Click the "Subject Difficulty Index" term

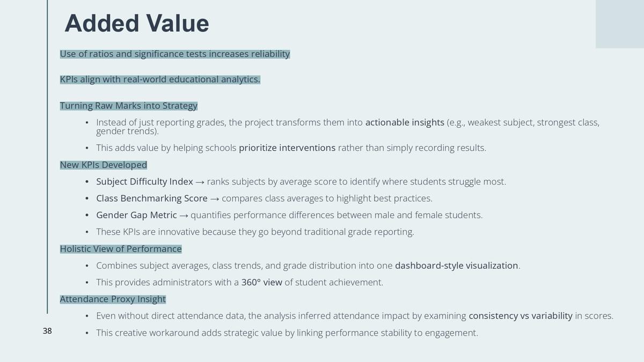[x=144, y=182]
